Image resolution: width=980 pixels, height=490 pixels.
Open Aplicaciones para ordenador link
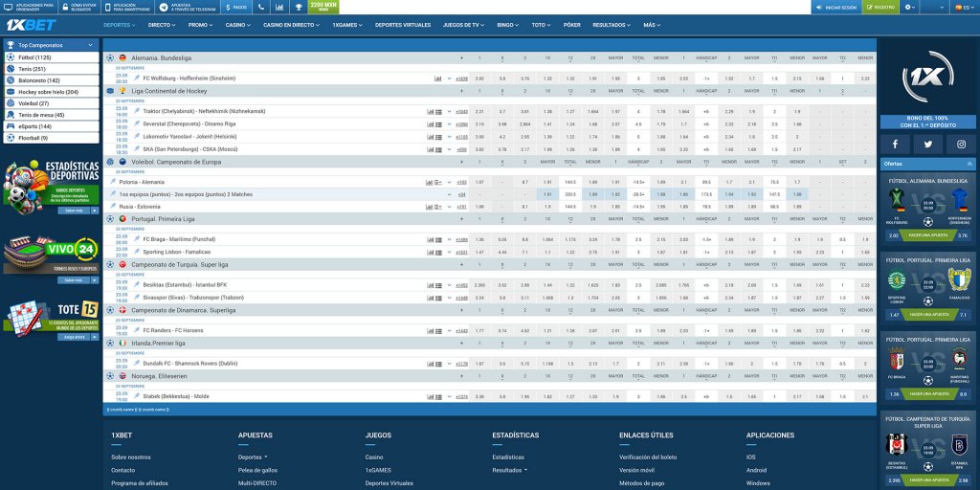[31, 7]
